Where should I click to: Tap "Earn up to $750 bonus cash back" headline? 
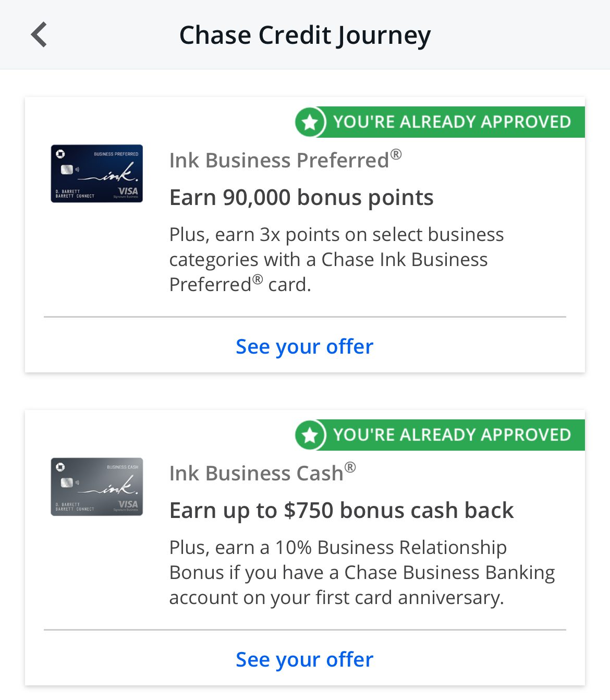341,511
